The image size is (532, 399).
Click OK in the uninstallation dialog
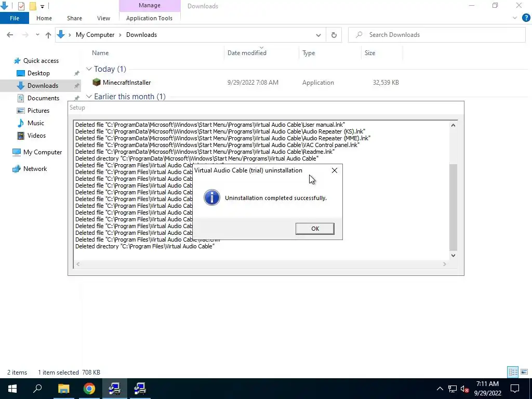[315, 229]
